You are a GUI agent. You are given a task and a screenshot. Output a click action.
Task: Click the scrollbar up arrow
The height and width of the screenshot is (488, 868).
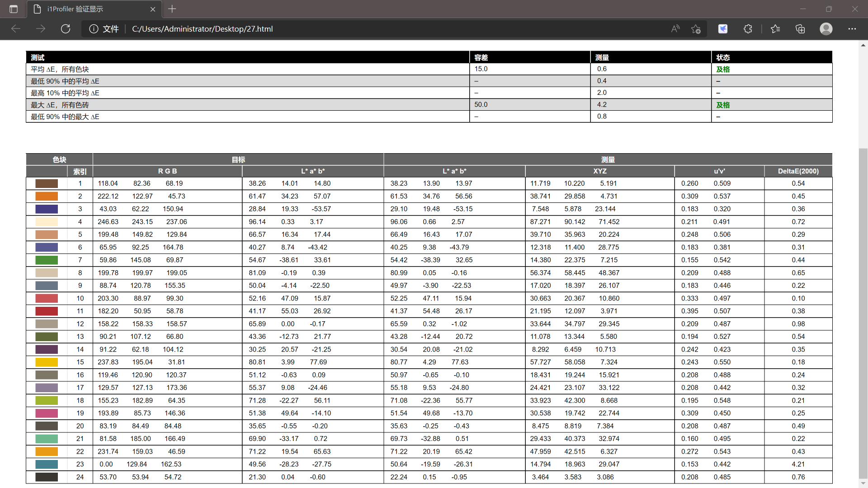click(x=863, y=45)
